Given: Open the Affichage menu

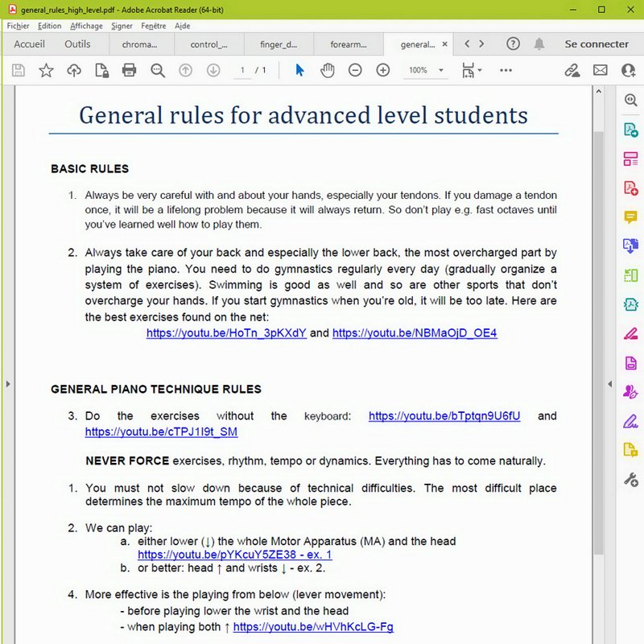Looking at the screenshot, I should click(x=86, y=26).
